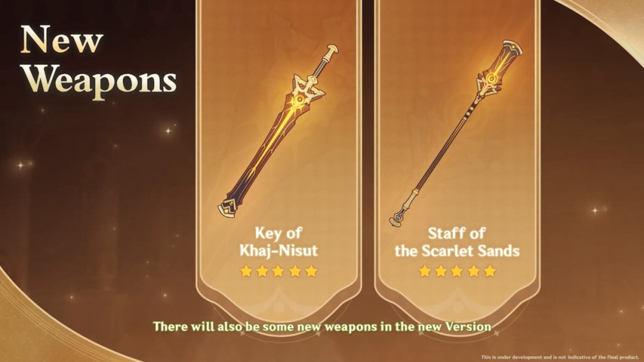Click the last star under Staff of the Scarlet Sands
644x362 pixels.
[489, 271]
